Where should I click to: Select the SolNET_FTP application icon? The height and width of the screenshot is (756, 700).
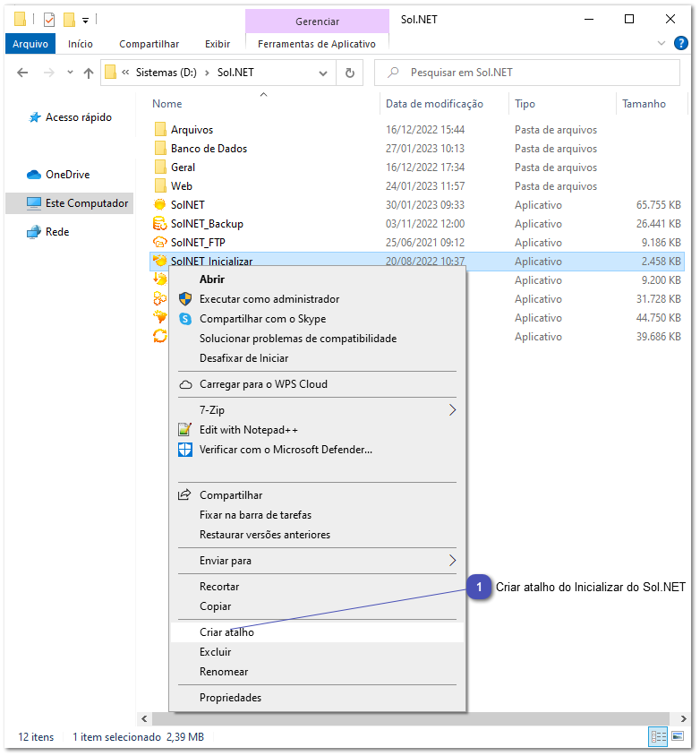[x=159, y=242]
